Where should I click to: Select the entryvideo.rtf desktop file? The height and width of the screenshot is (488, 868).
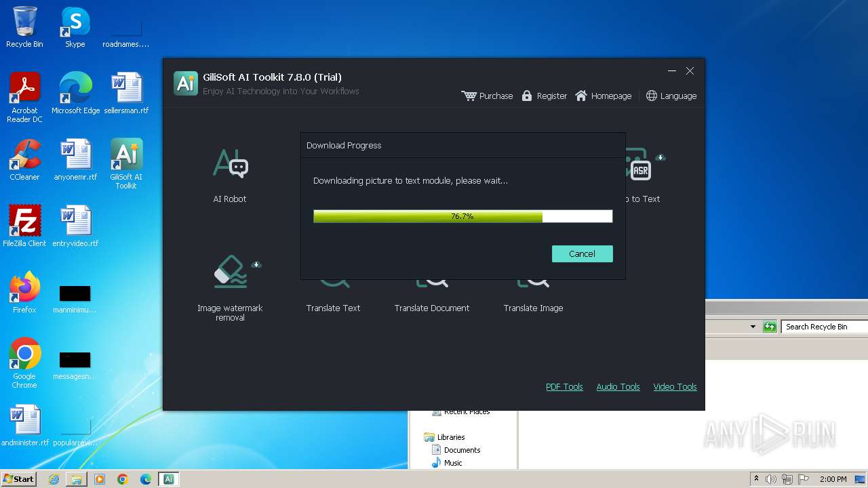point(75,226)
